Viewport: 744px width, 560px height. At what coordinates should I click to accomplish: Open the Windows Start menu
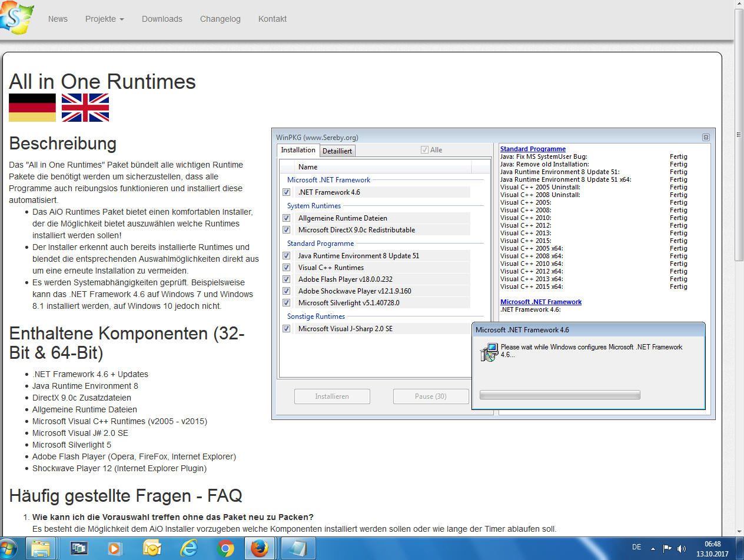click(x=8, y=549)
